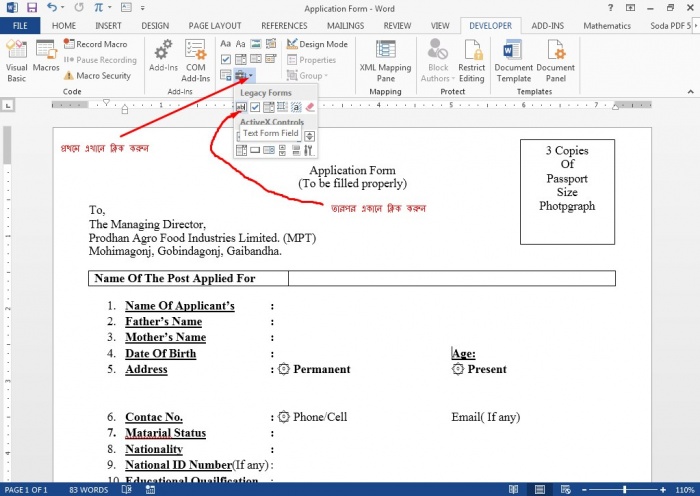The width and height of the screenshot is (700, 496).
Task: Insert legacy Text Form Field
Action: [242, 107]
